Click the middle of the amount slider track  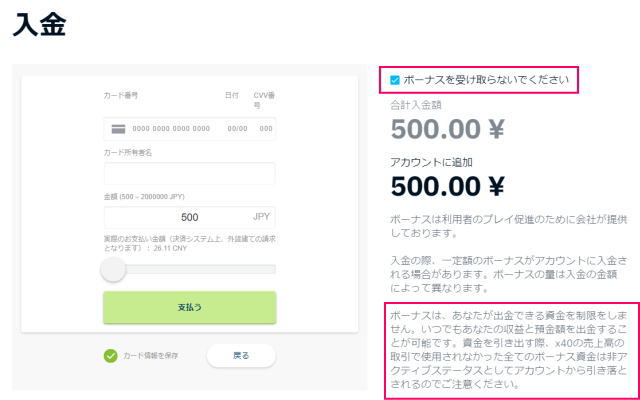[190, 269]
